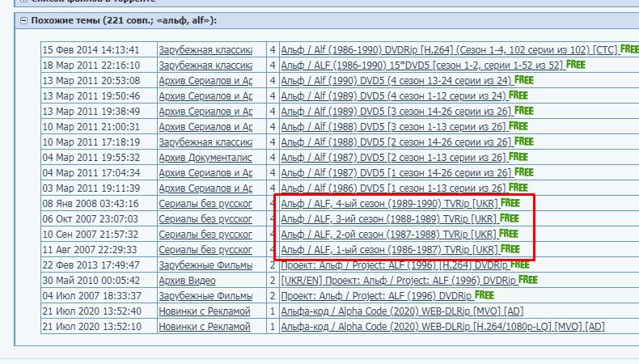Open Архив Сериалов category, 03 Мар 2011 row
Viewport: 639px width, 364px height.
pos(205,188)
